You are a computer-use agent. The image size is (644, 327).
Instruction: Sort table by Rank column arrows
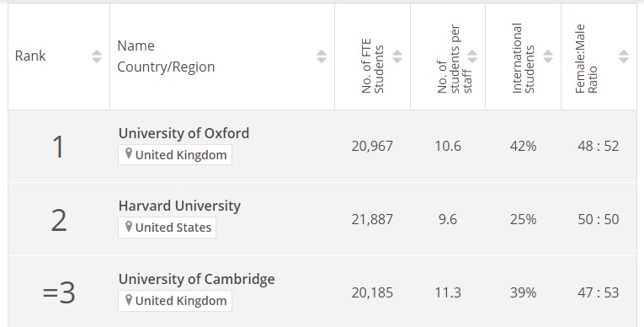pos(97,56)
